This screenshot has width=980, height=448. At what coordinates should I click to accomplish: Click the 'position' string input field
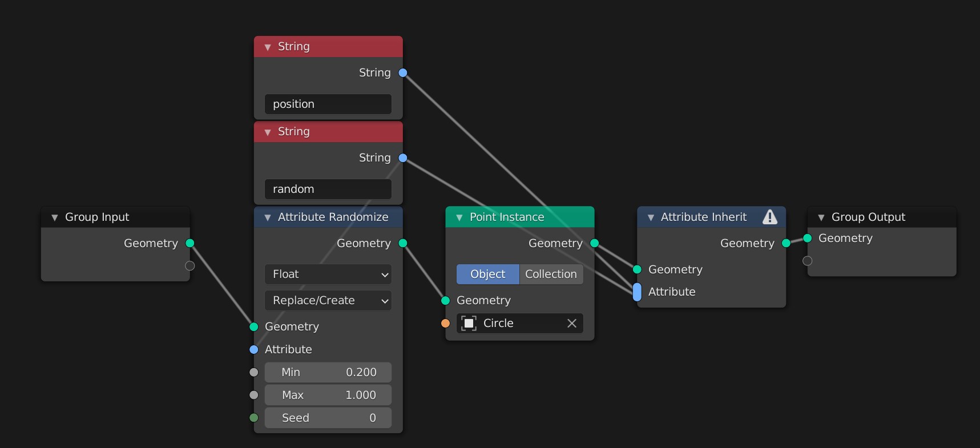click(328, 104)
